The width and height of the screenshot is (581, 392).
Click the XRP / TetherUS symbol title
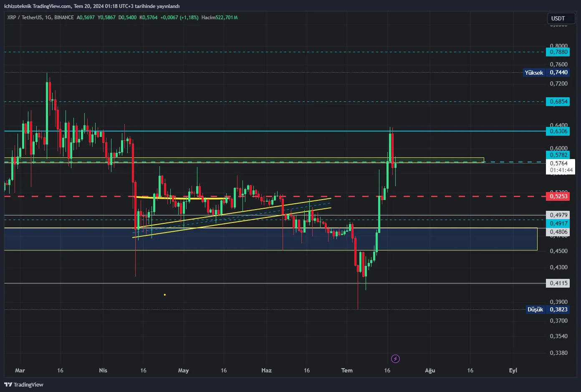40,18
